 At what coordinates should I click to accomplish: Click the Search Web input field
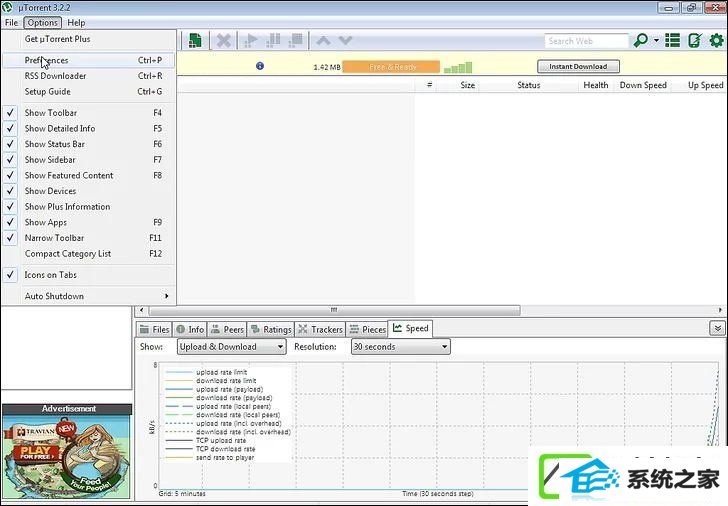tap(586, 41)
